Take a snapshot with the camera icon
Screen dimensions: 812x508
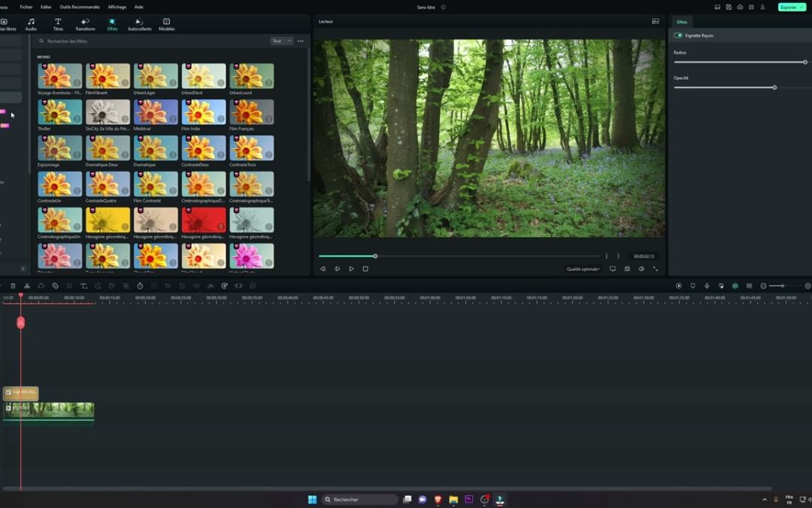pos(627,269)
